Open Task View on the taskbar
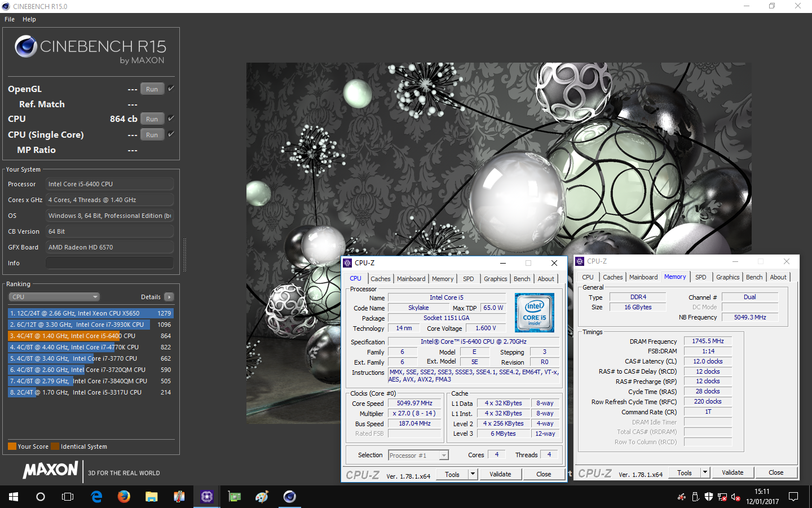This screenshot has height=508, width=812. point(68,497)
